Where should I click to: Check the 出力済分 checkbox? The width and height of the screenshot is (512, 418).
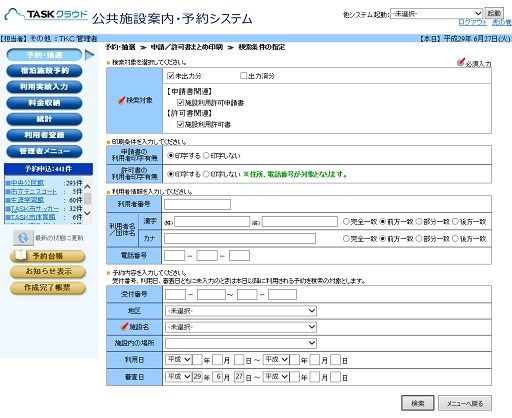point(243,76)
